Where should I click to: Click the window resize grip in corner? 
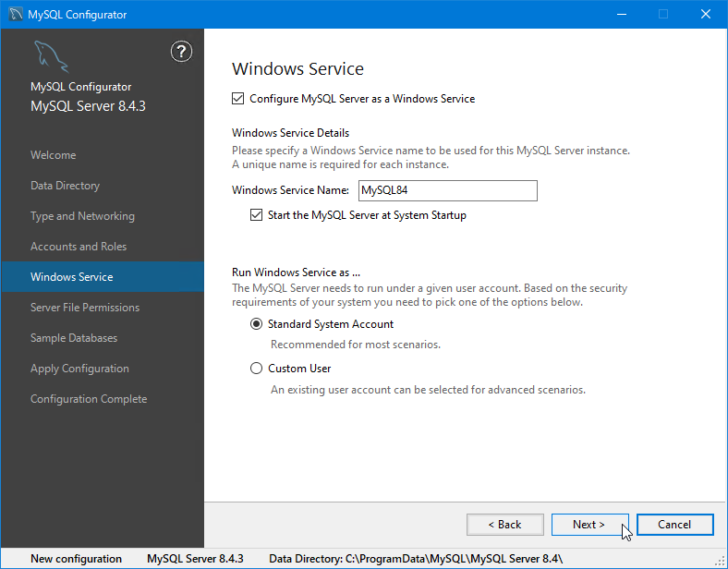pos(720,561)
